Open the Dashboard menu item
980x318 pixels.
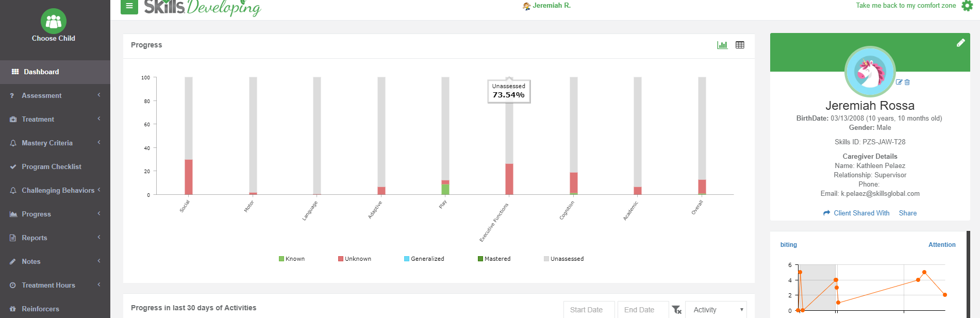tap(55, 72)
